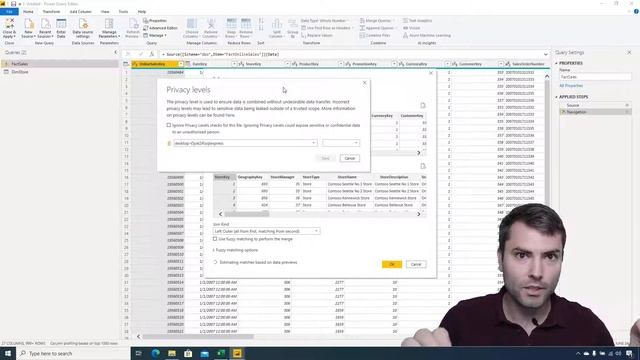Open the File menu

[x=9, y=11]
